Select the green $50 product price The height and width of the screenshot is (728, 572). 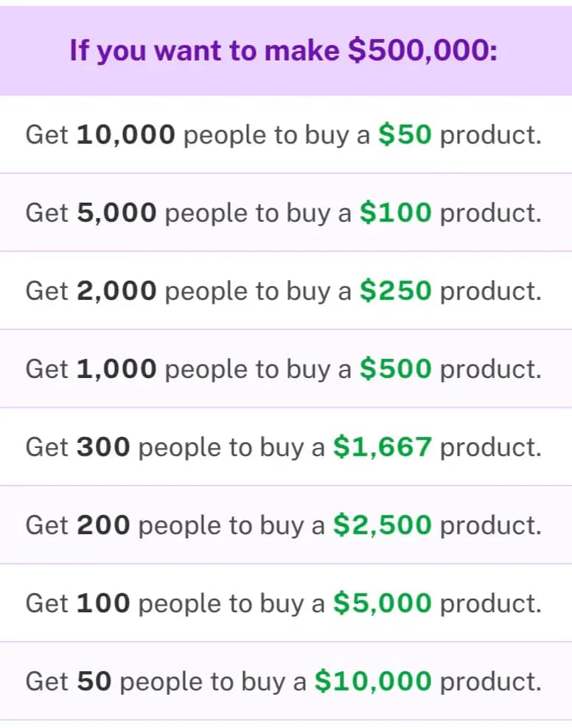point(405,135)
